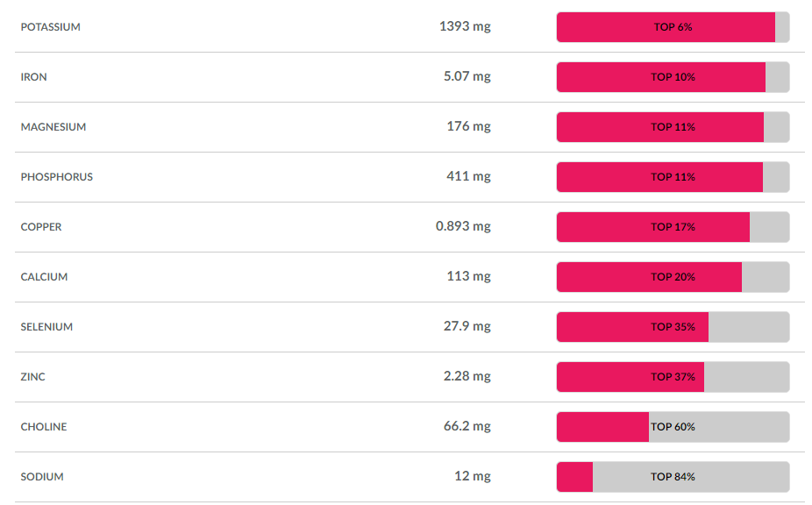Click the IRON nutrient label
Viewport: 812px width, 505px height.
tap(33, 76)
